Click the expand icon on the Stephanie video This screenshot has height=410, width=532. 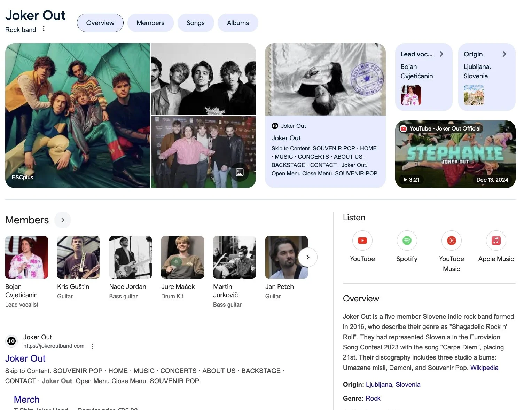click(x=507, y=129)
